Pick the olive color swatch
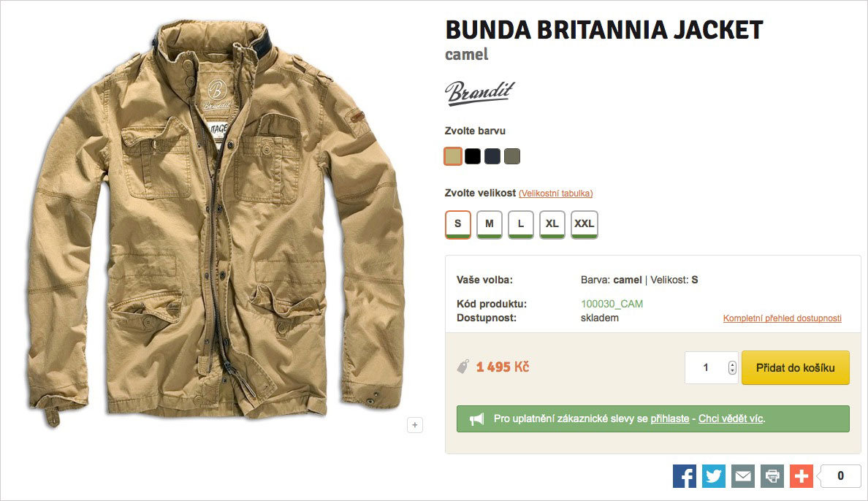 512,156
